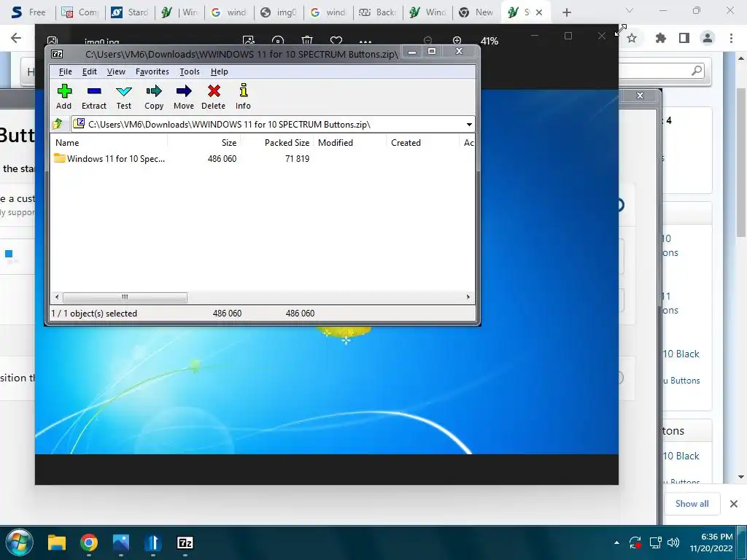Run Test on the archive via toolbar
747x560 pixels.
tap(124, 97)
